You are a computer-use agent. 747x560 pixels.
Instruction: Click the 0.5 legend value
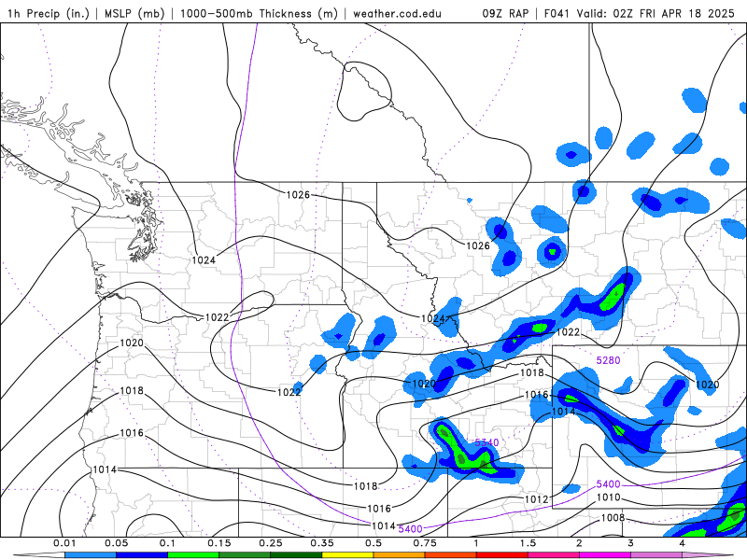pyautogui.click(x=373, y=543)
